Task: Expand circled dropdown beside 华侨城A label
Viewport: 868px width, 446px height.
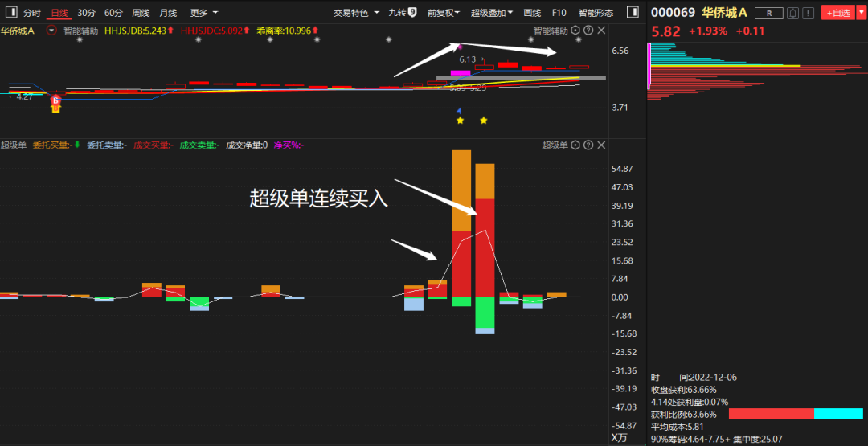Action: [x=51, y=31]
